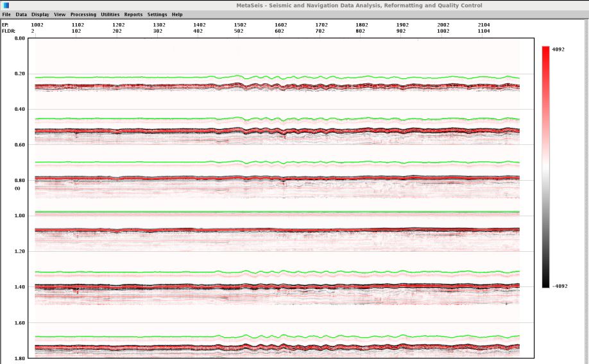Click the green horizon line near 1.00 s
The image size is (589, 364).
(x=276, y=211)
